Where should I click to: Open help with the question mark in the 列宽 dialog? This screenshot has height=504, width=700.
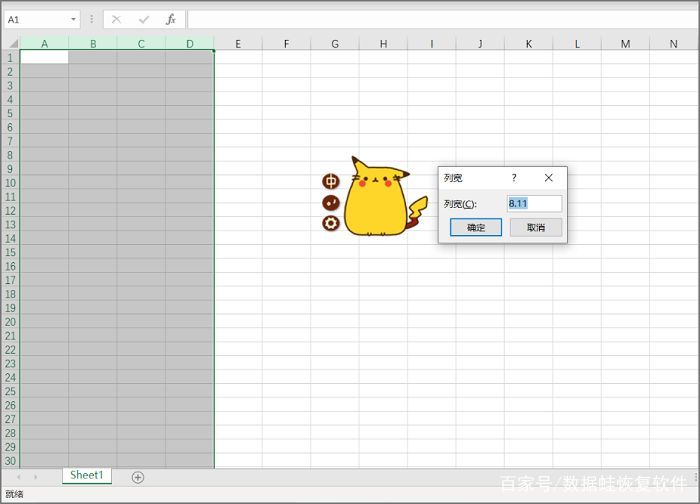(x=514, y=178)
